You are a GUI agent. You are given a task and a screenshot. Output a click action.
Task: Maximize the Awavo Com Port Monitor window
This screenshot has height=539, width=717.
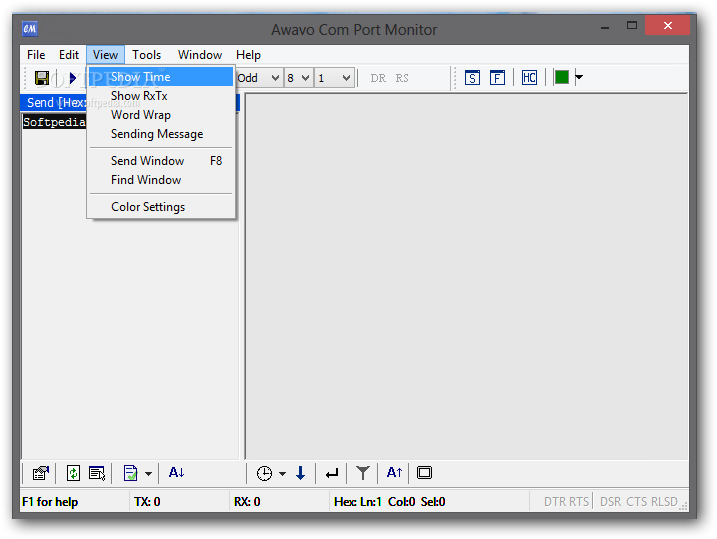click(x=632, y=26)
